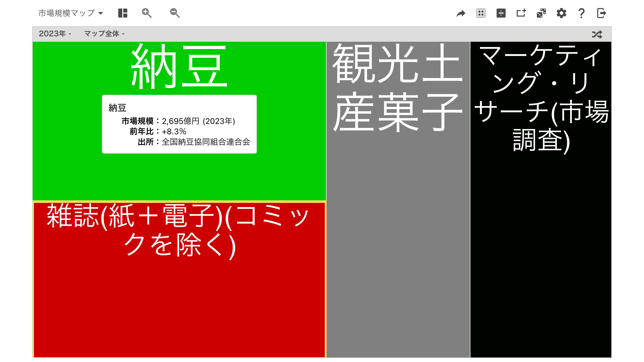Open settings with the gear icon

tap(561, 13)
